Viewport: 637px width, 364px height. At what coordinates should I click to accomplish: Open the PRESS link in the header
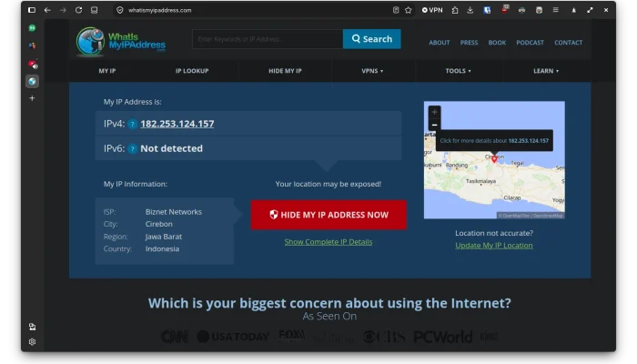(469, 42)
